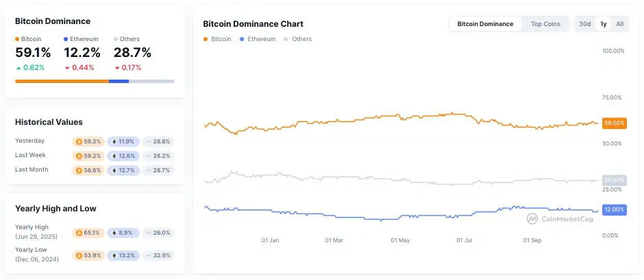644x280 pixels.
Task: Click the orange 59.00% chart value label
Action: pyautogui.click(x=614, y=123)
